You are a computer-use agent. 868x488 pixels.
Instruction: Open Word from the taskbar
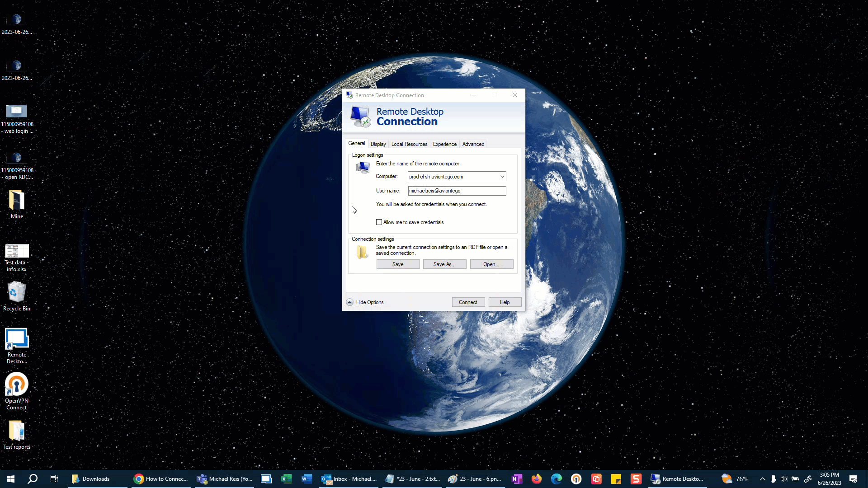[307, 479]
